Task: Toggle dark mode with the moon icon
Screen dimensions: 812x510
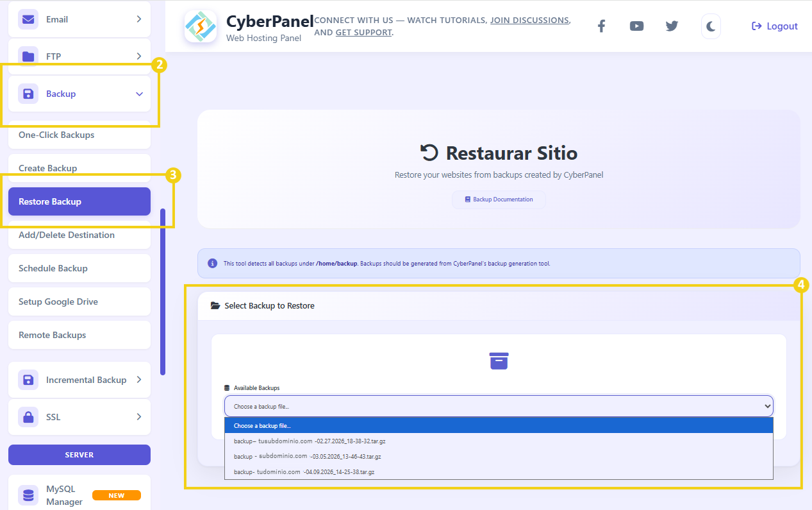Action: (711, 26)
